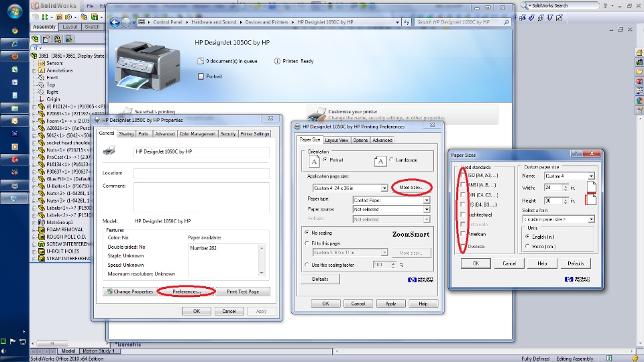This screenshot has width=644, height=362.
Task: Toggle the Portrait checkbox in printer window
Action: point(201,76)
